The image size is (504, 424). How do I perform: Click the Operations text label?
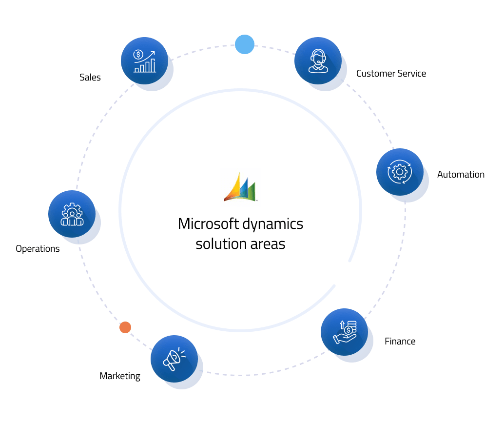[38, 248]
